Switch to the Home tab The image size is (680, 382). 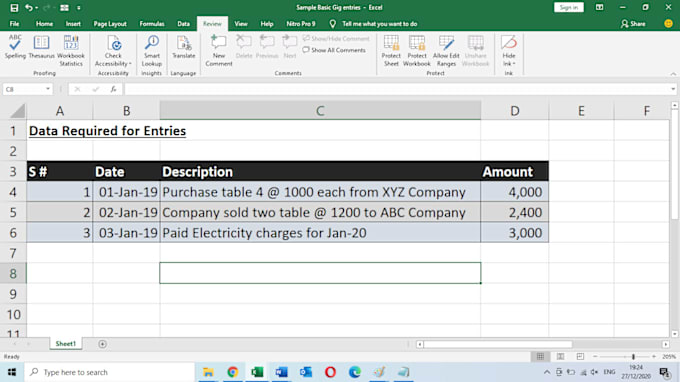point(44,24)
